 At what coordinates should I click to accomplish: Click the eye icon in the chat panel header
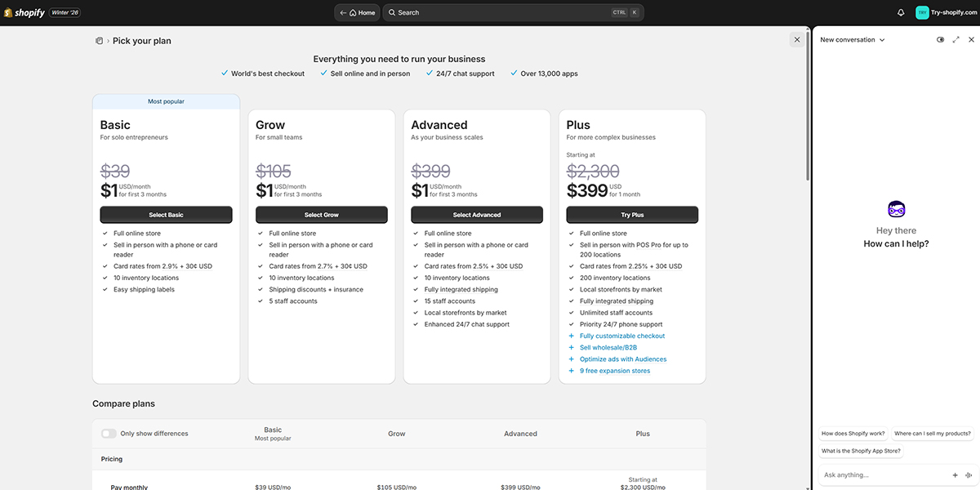pyautogui.click(x=940, y=38)
